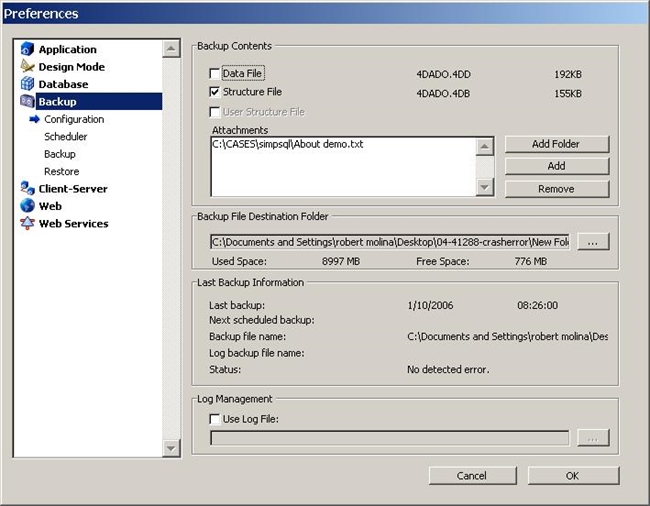Click the Application category icon

pos(27,49)
